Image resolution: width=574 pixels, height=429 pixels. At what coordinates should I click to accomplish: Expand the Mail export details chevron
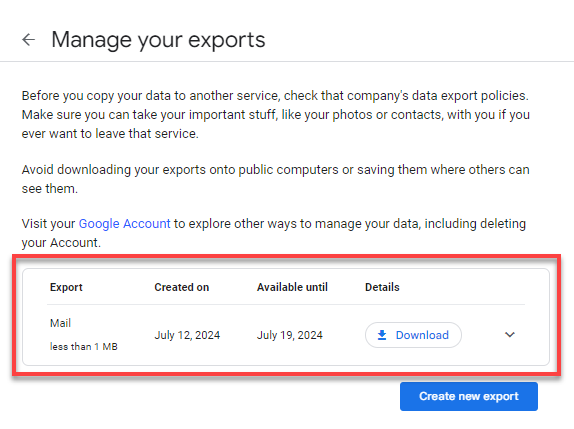tap(510, 335)
